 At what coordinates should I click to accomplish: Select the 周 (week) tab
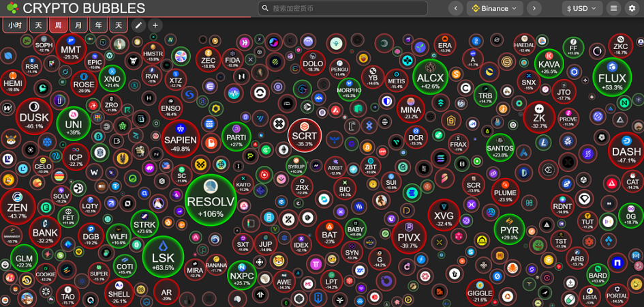59,25
